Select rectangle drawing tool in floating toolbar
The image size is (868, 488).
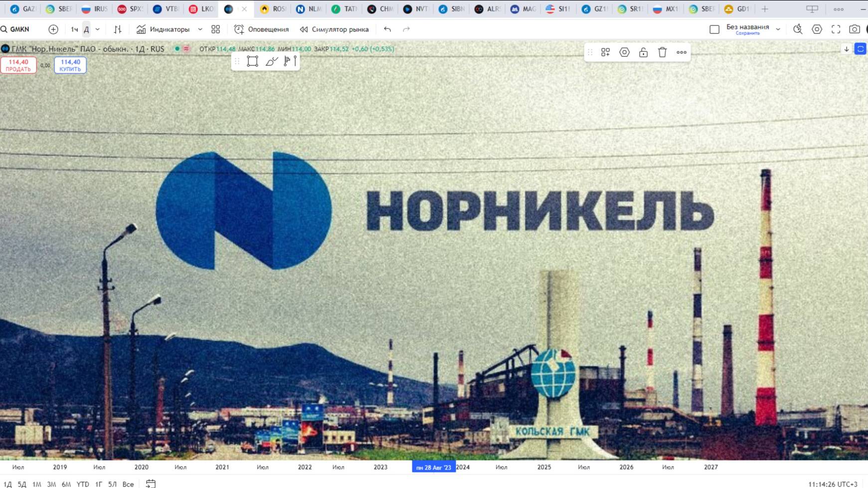tap(253, 61)
